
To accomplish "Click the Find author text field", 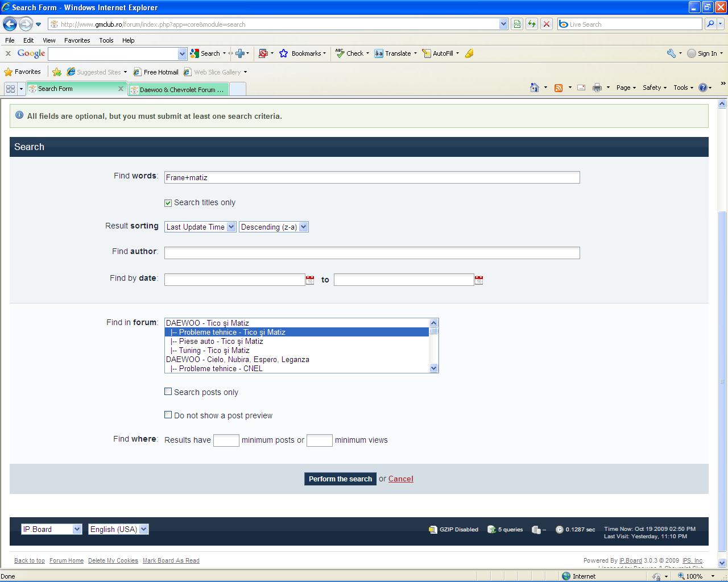I will point(372,253).
